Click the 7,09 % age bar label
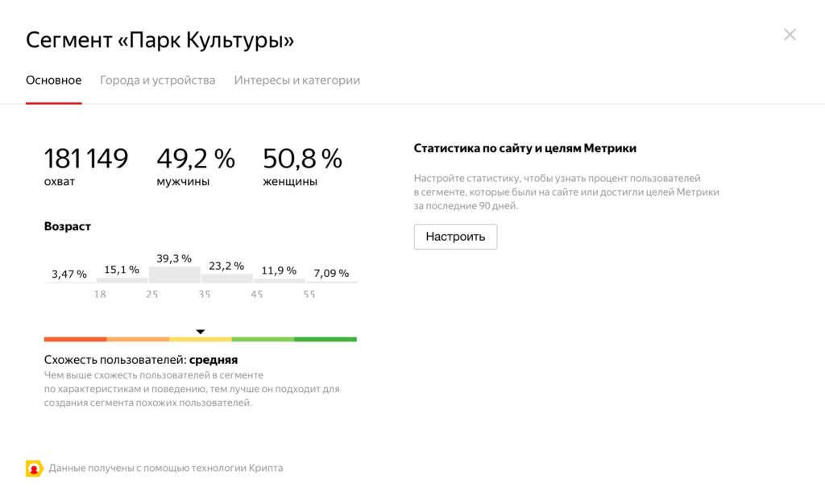Image resolution: width=825 pixels, height=504 pixels. coord(331,274)
